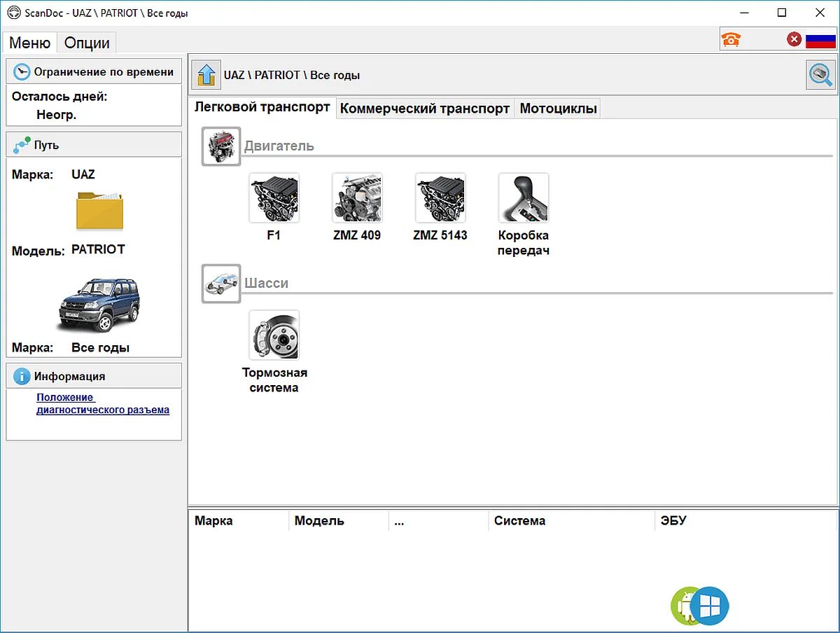
Task: Switch to Коммерческий транспорт tab
Action: click(x=425, y=109)
